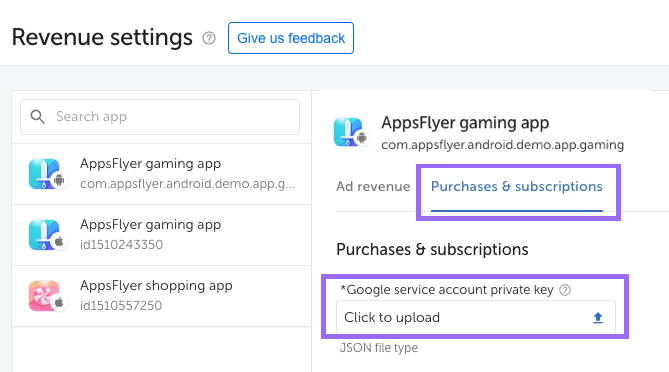Click the Google service account private key label
Screen dimensions: 669x372
(x=447, y=290)
